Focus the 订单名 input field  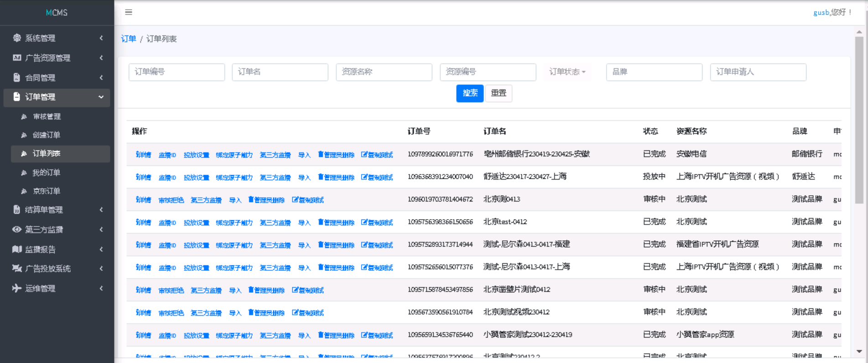280,72
